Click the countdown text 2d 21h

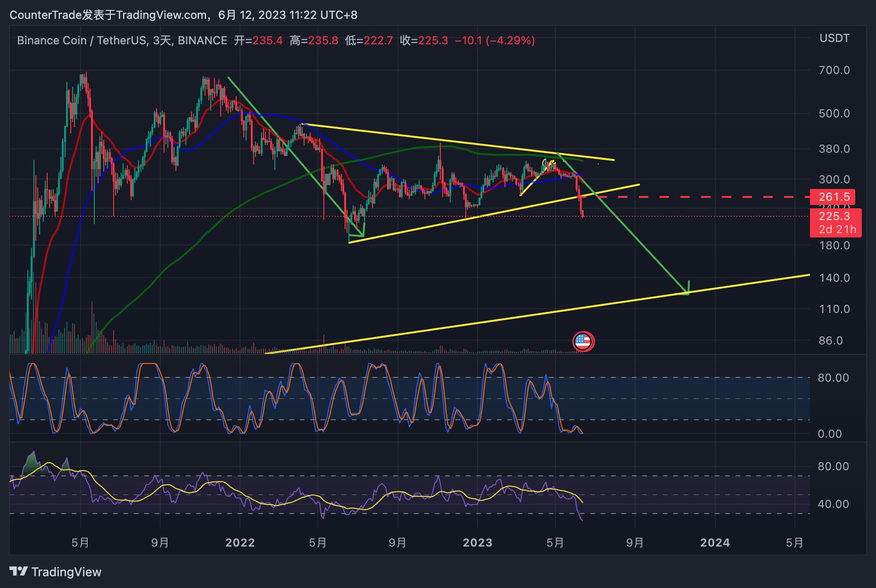(837, 229)
